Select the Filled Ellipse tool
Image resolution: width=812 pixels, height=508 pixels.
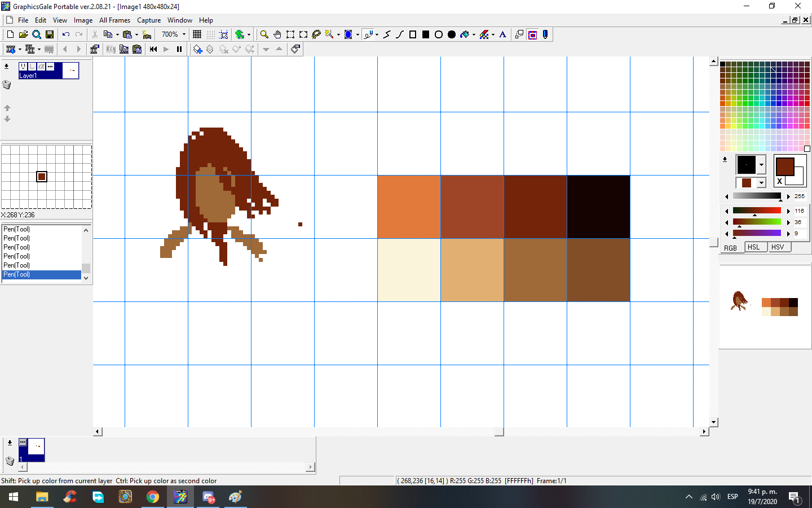pos(452,34)
